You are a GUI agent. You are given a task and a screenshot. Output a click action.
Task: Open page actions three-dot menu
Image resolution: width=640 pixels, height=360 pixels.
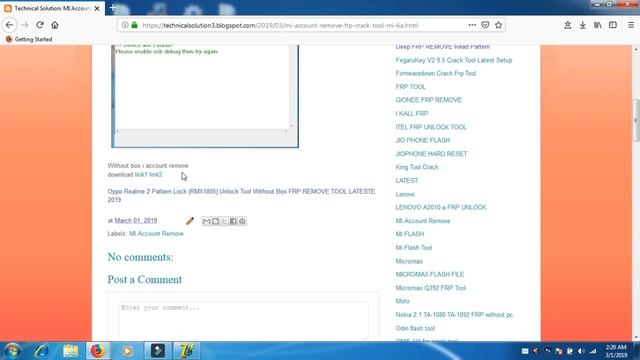coord(472,25)
